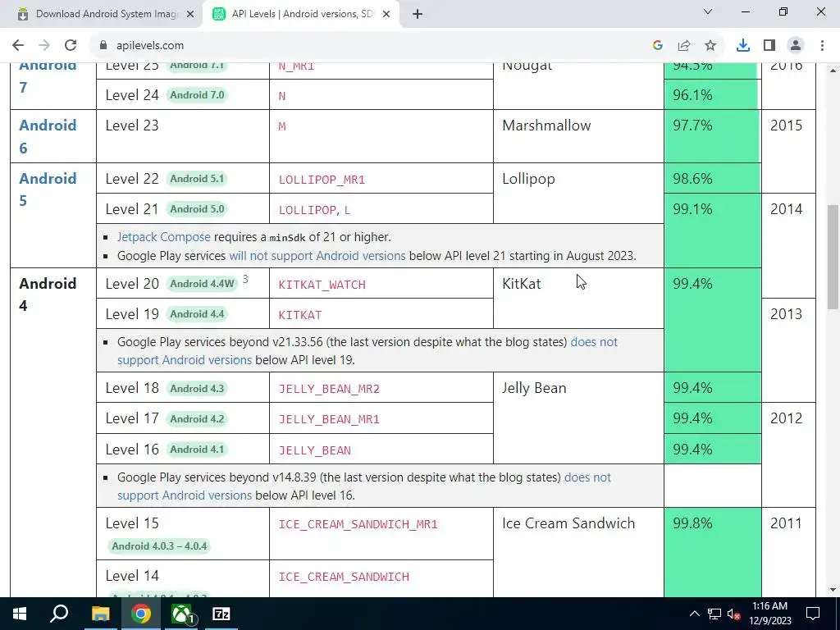
Task: Open a new browser tab
Action: [x=418, y=15]
